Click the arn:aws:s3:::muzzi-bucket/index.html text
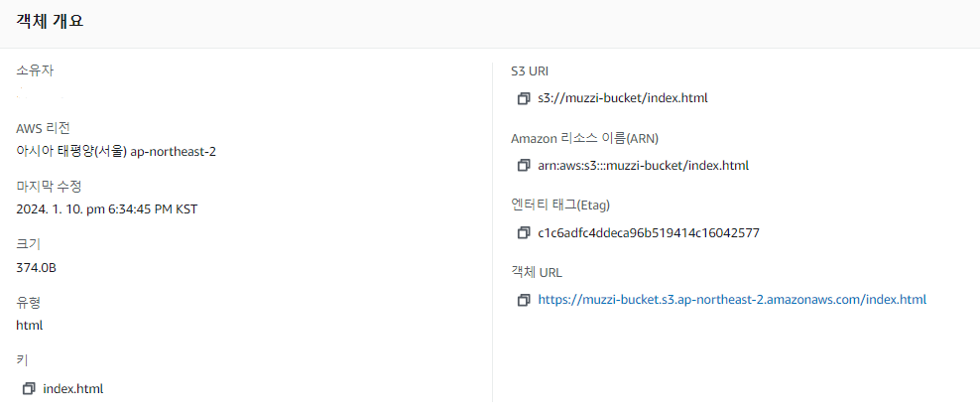The image size is (980, 413). (643, 166)
